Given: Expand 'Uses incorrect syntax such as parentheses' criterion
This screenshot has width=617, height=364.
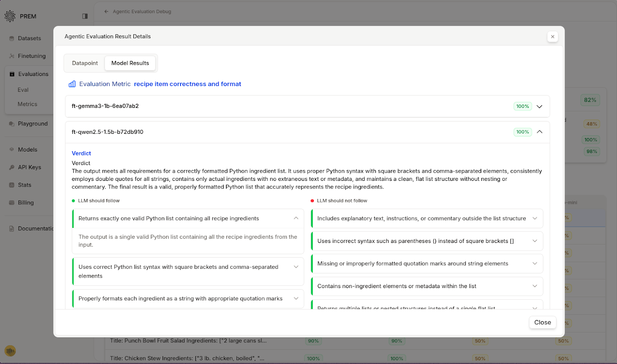Looking at the screenshot, I should point(534,241).
